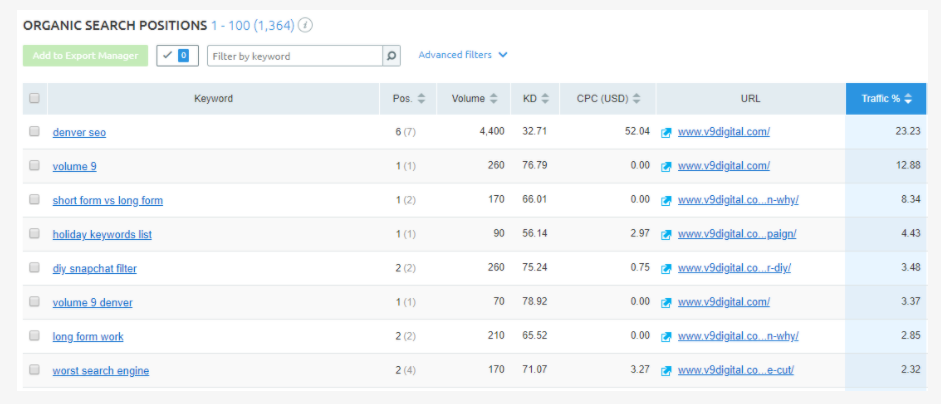Expand the Advanced filters dropdown
Screen dimensions: 941x404
click(x=463, y=55)
